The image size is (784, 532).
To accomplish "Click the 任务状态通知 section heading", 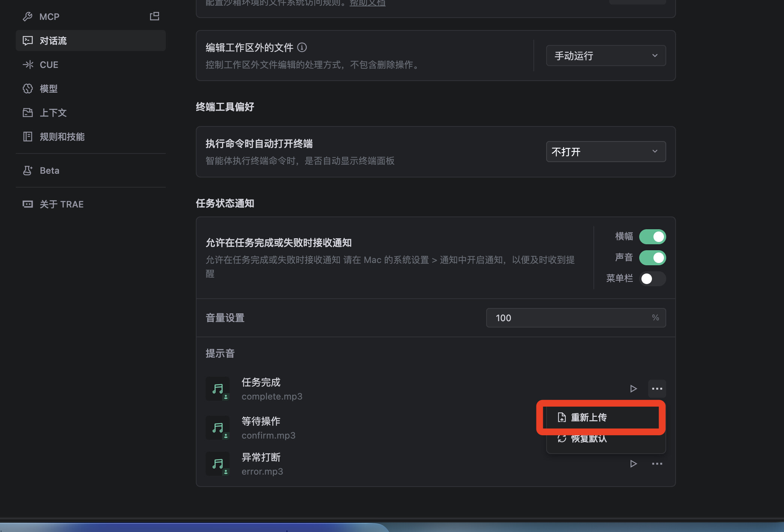I will click(x=225, y=203).
